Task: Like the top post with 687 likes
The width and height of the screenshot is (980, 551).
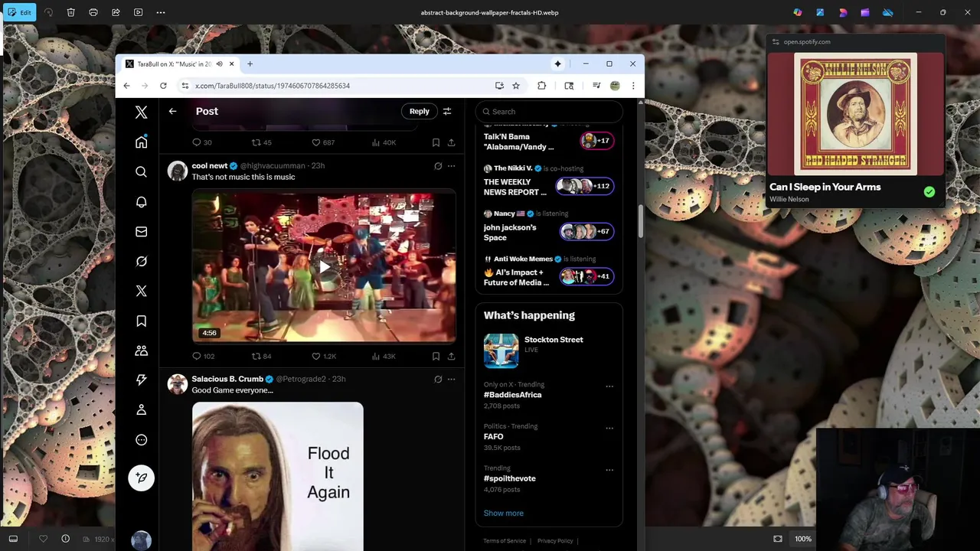Action: [x=322, y=142]
